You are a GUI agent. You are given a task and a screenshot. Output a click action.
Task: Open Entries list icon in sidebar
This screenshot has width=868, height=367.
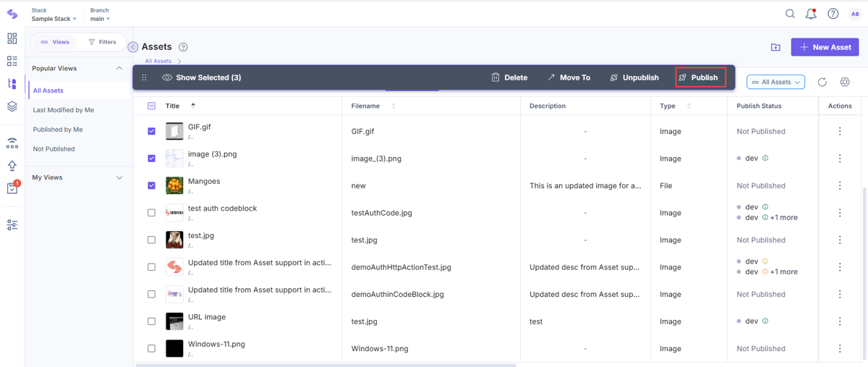(12, 62)
